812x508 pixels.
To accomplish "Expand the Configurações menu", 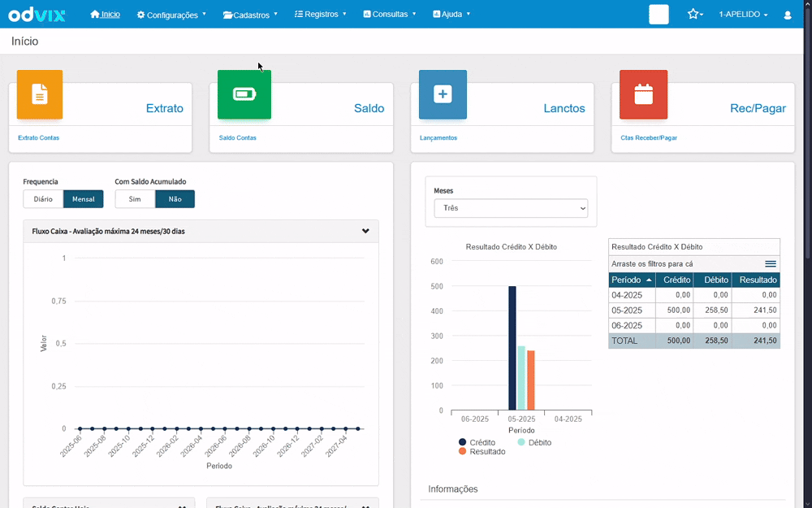I will [x=171, y=15].
